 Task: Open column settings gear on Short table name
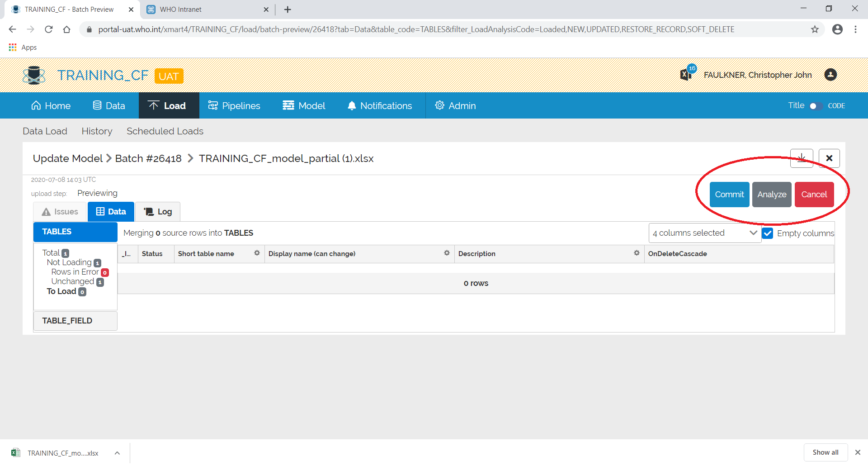[257, 253]
